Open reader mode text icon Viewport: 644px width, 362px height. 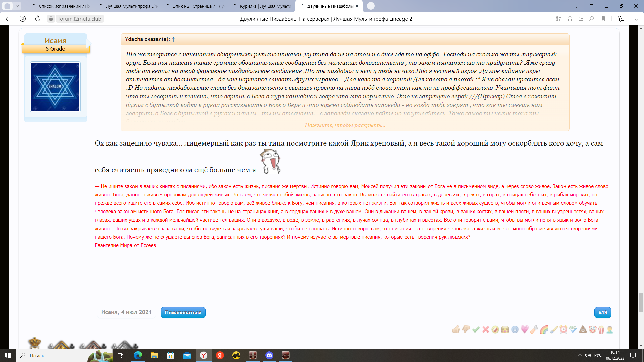coord(581,19)
